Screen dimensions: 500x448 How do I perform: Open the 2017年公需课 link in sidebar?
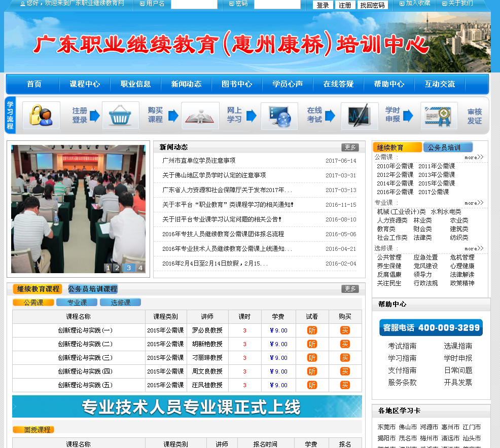[433, 192]
